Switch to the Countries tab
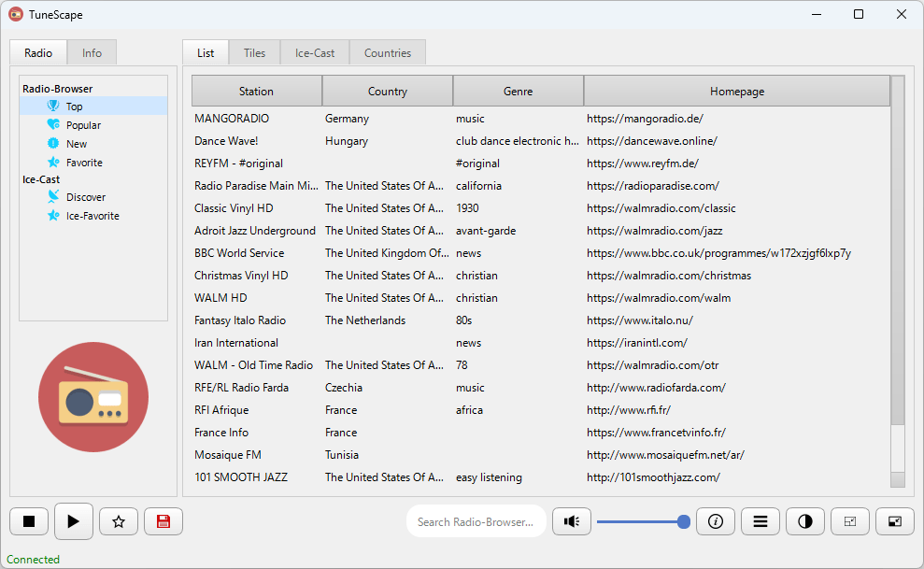The image size is (924, 569). [x=387, y=53]
